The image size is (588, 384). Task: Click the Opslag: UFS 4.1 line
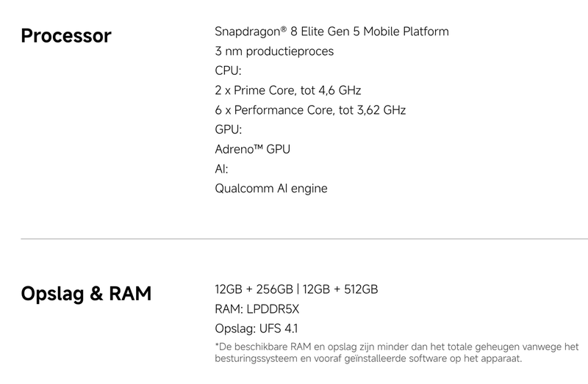[x=256, y=329]
